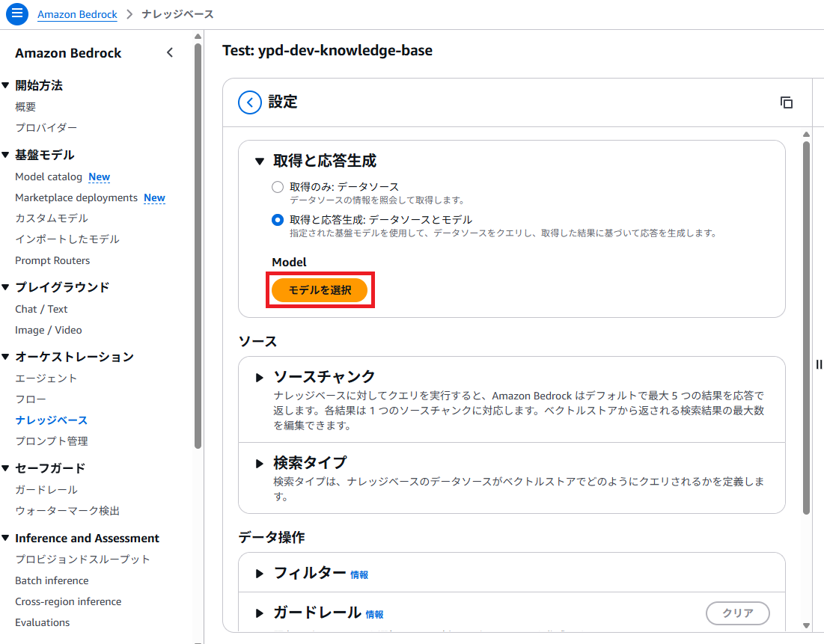Open Evaluations in the sidebar

(x=43, y=622)
